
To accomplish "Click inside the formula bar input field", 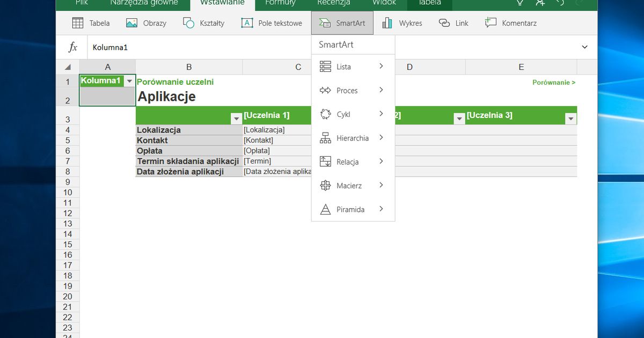I will coord(215,47).
